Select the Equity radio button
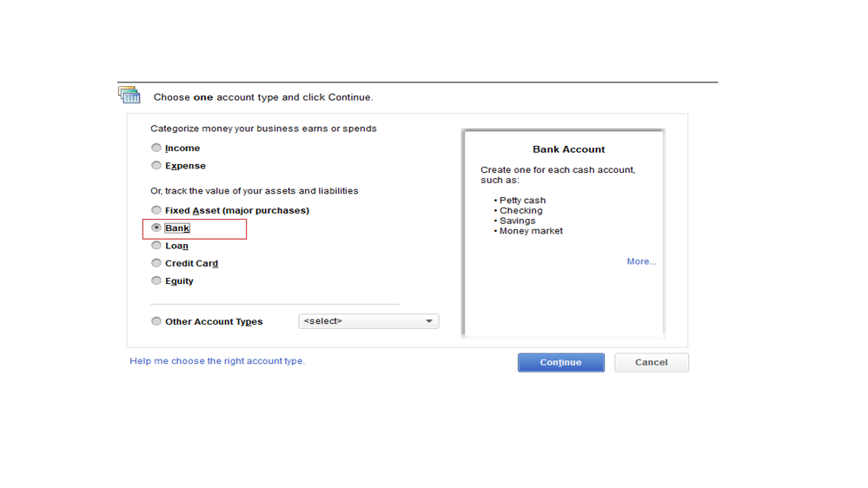Image resolution: width=868 pixels, height=488 pixels. 156,280
